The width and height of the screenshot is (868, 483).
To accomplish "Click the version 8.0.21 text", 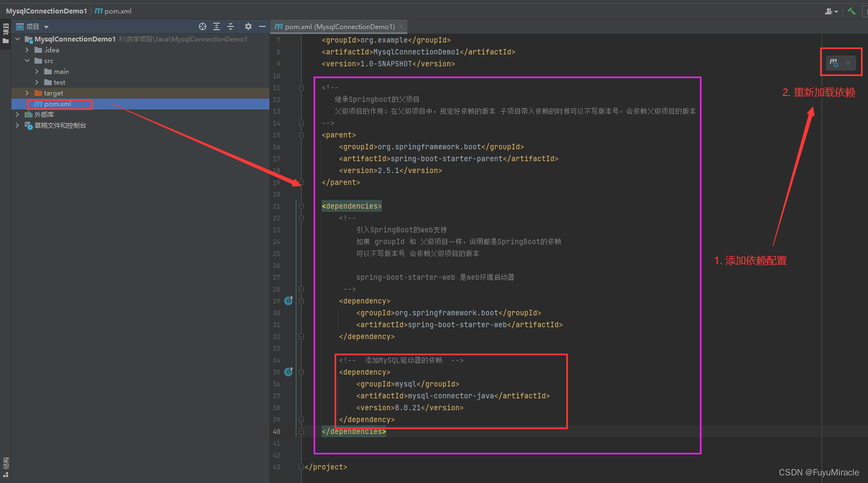I will click(408, 408).
